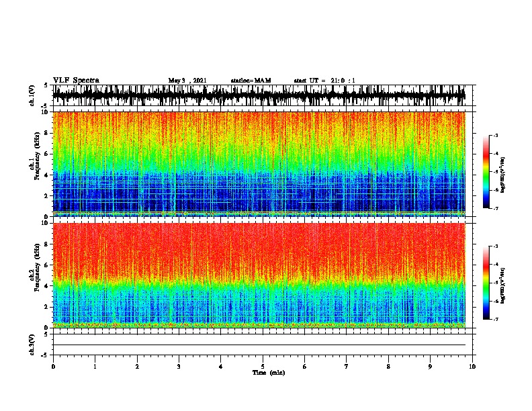
Task: Click time axis tick label '10'
Action: 472,367
